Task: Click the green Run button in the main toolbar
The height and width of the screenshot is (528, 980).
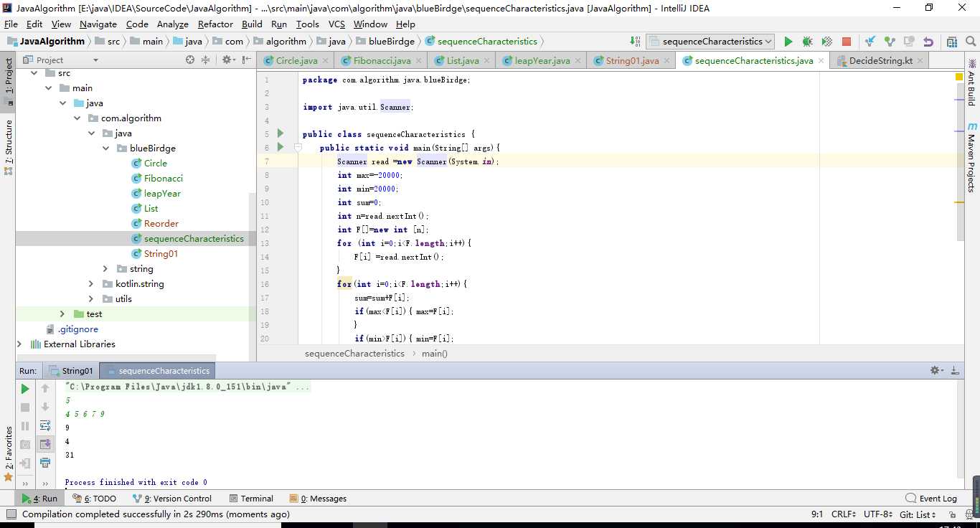Action: [788, 42]
